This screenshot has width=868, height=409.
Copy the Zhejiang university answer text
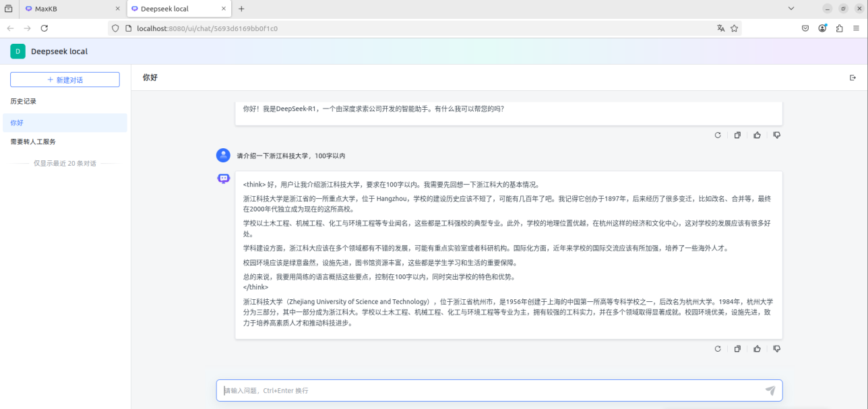(737, 349)
